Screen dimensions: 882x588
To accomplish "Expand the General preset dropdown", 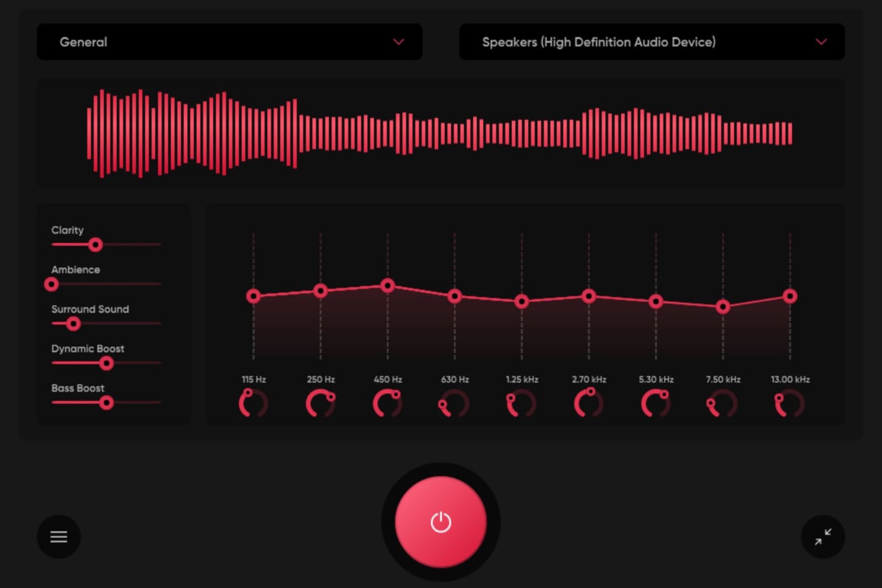I will click(x=229, y=42).
